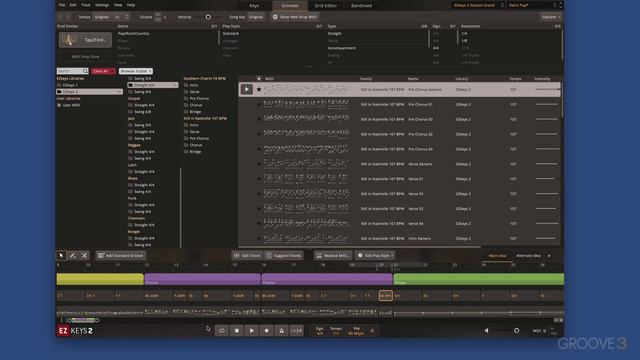Open the EZkeys 2 Session Grand library dropdown
Image resolution: width=640 pixels, height=360 pixels.
coord(478,5)
